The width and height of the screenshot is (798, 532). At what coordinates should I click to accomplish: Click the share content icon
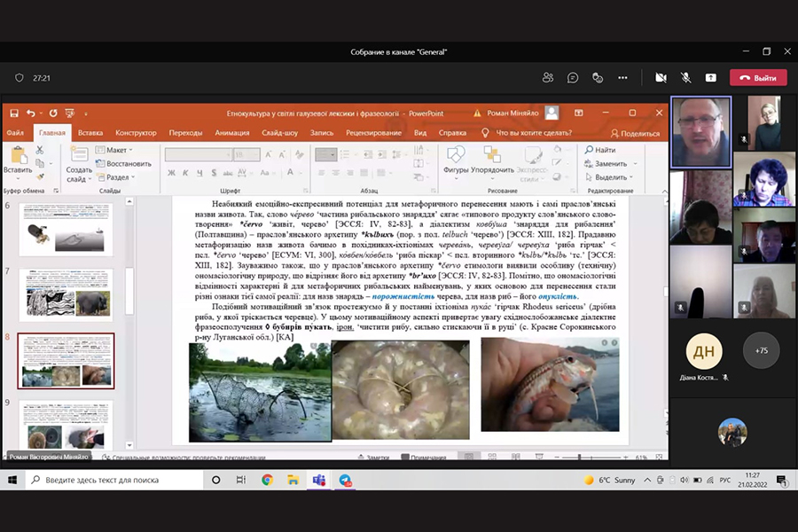710,78
